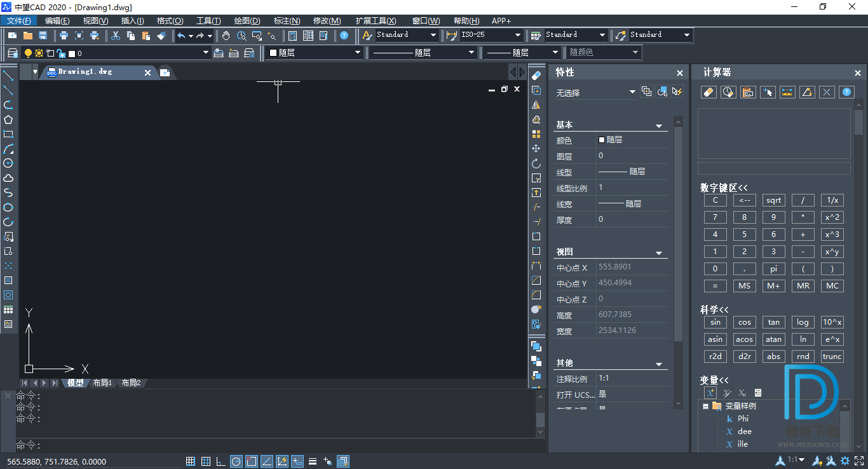The image size is (868, 469).
Task: Click the MS memory store button
Action: click(x=744, y=286)
